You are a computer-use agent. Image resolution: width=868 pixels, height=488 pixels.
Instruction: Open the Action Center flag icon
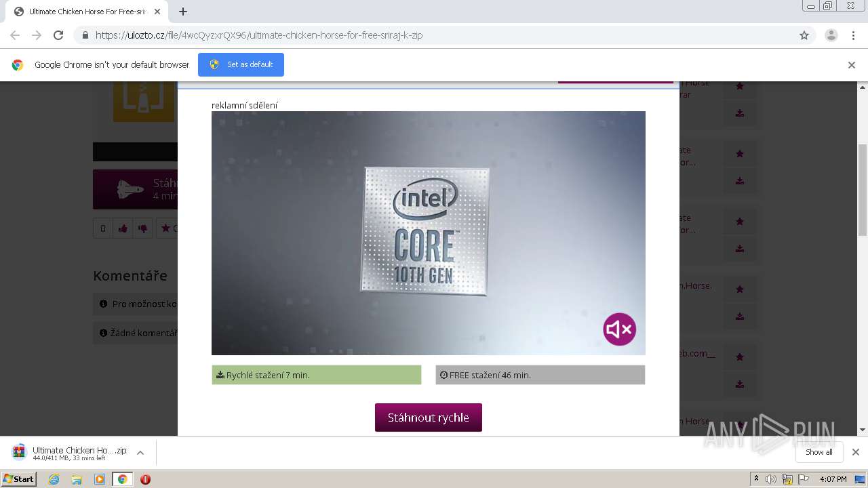(x=804, y=479)
